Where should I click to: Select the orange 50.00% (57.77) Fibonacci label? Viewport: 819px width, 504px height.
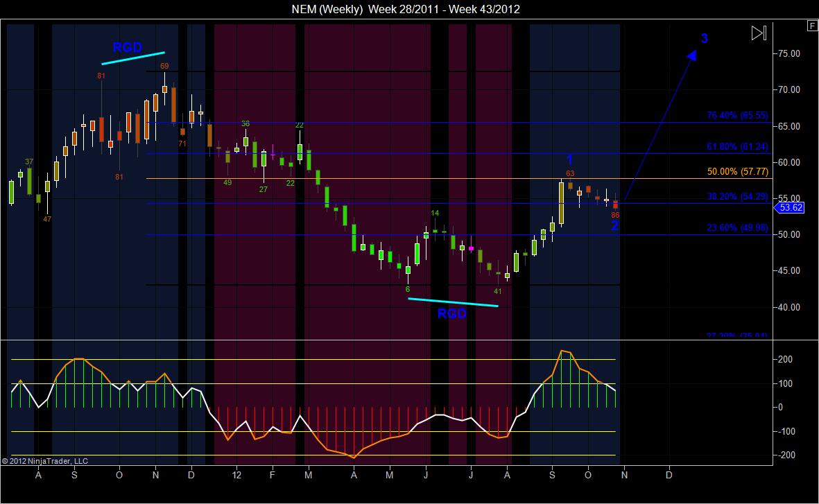click(x=738, y=171)
